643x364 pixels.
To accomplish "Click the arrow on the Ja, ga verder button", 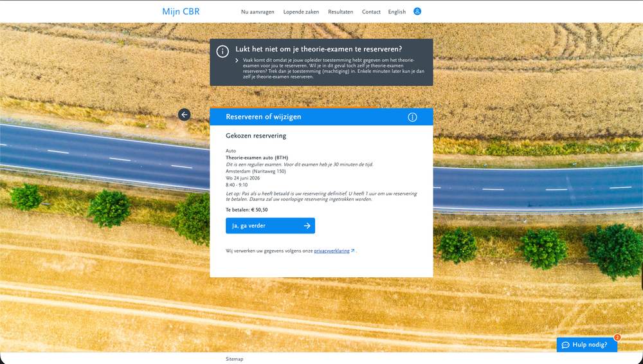I will click(307, 226).
